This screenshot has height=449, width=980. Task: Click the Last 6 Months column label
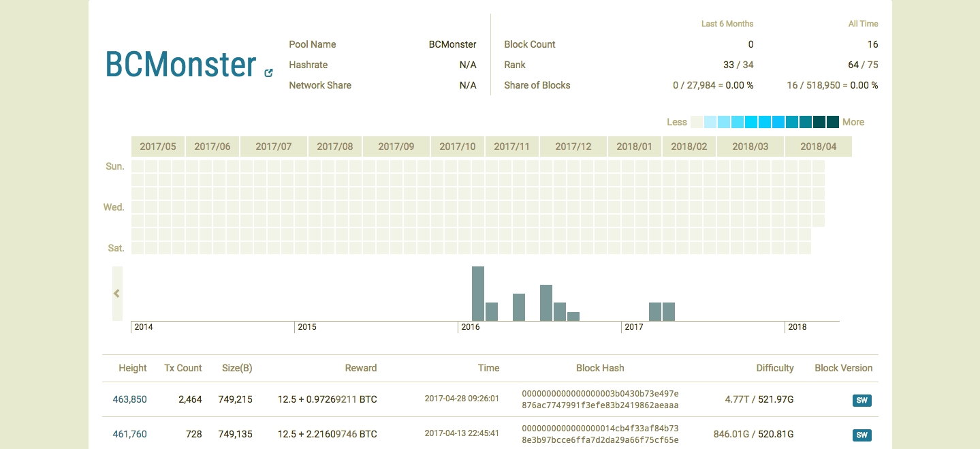727,24
